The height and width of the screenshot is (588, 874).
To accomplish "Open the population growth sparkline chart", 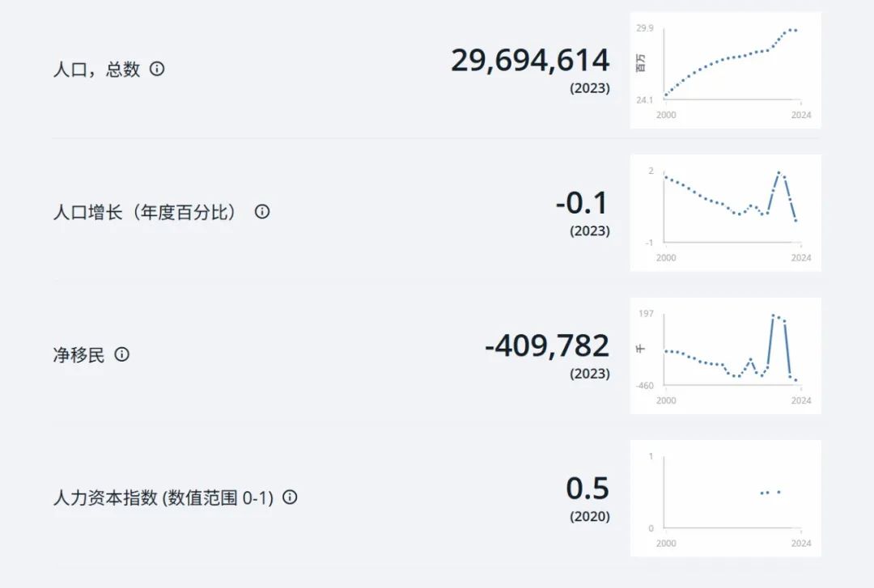I will click(x=725, y=213).
